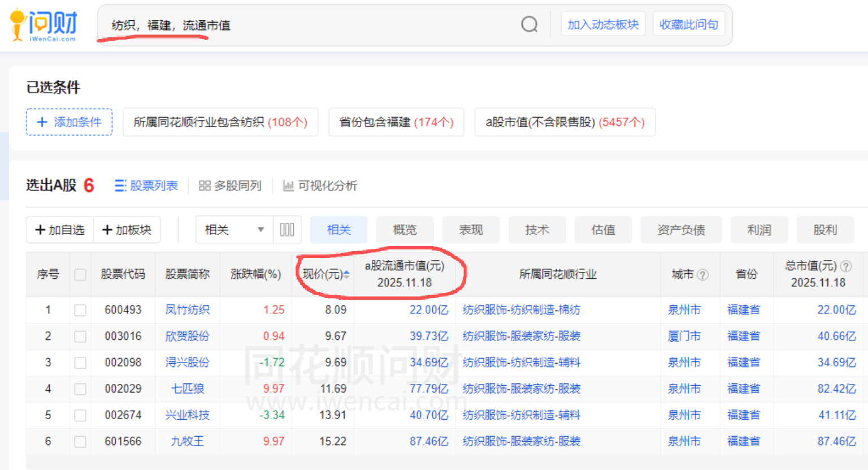Click the help icon next to 城市
Screen dimensions: 868x470
tap(702, 275)
